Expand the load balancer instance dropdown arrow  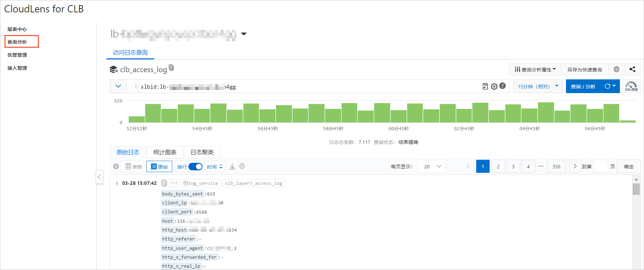[244, 34]
